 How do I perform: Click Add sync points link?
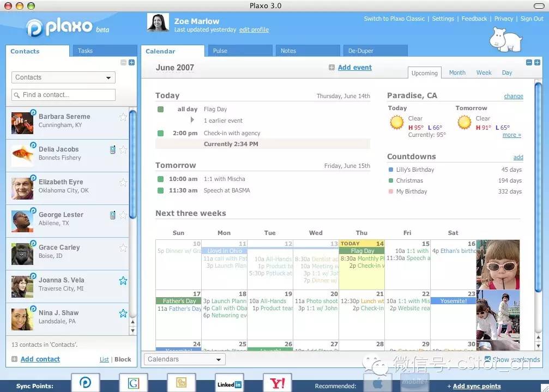tap(476, 386)
